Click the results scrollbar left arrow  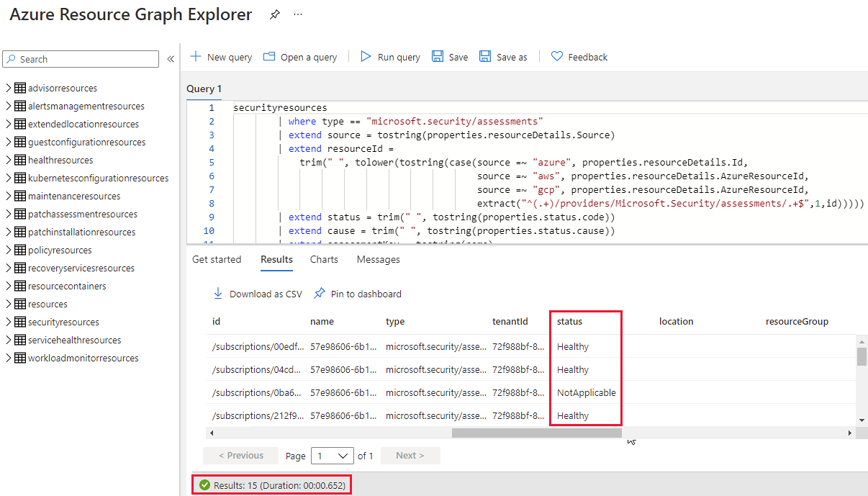click(x=211, y=433)
